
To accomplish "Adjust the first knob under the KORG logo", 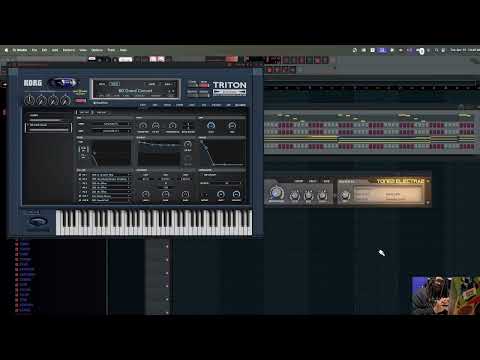I will pyautogui.click(x=29, y=100).
